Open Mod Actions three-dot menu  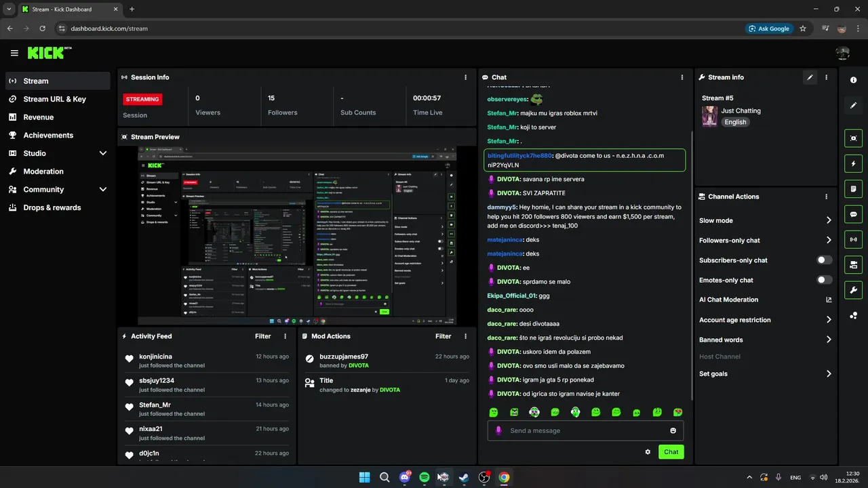pyautogui.click(x=465, y=336)
